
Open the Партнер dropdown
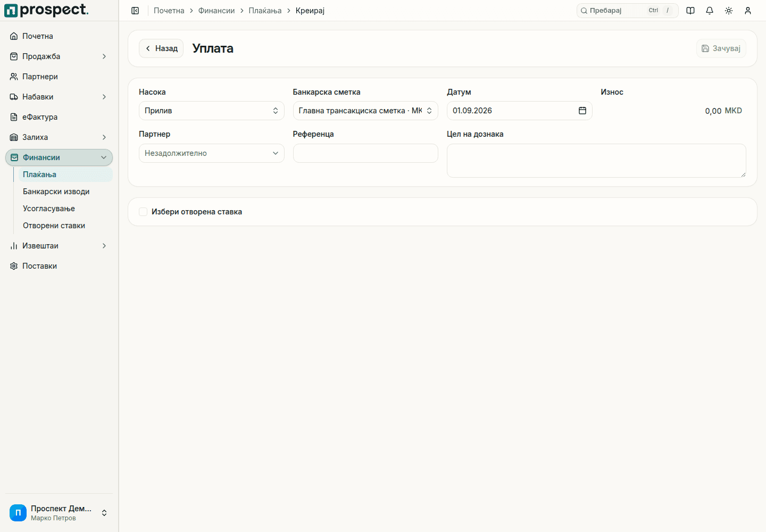(x=212, y=153)
